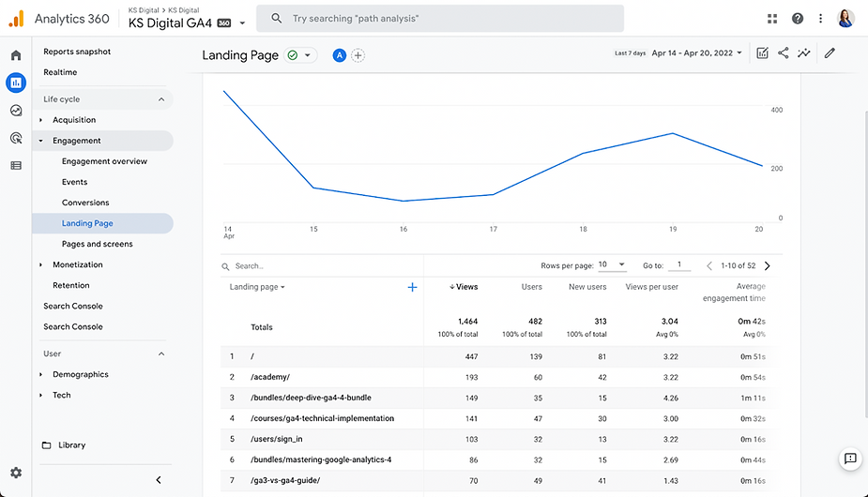Click the top search field
Image resolution: width=868 pixels, height=497 pixels.
(440, 18)
